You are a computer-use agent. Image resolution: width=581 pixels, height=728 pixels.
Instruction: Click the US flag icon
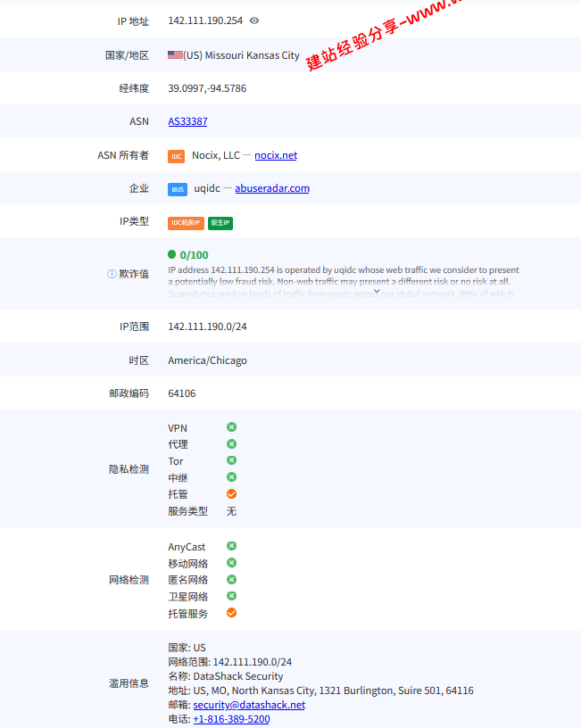pos(175,54)
